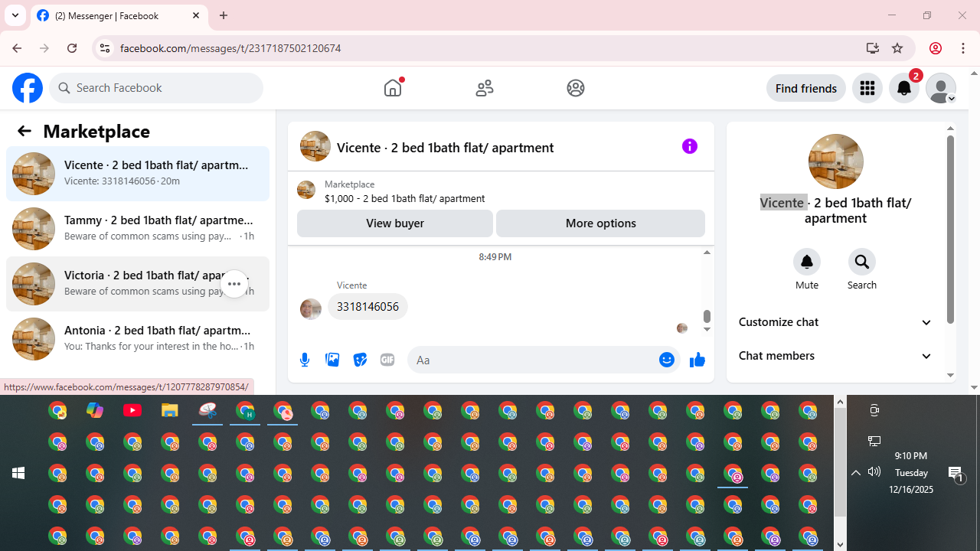Open conversation information via the purple info icon
Screen dimensions: 980x551
(690, 146)
